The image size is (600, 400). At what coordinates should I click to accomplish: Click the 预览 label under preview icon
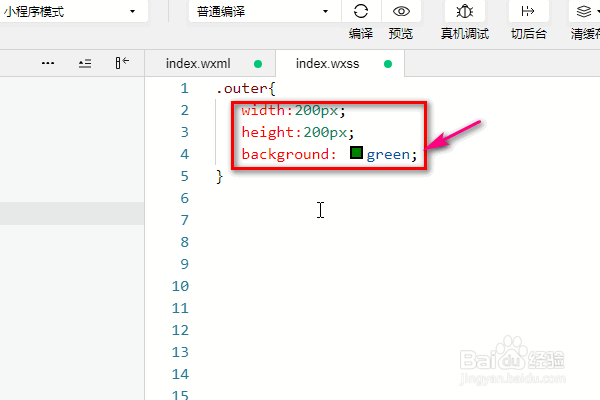[x=401, y=34]
